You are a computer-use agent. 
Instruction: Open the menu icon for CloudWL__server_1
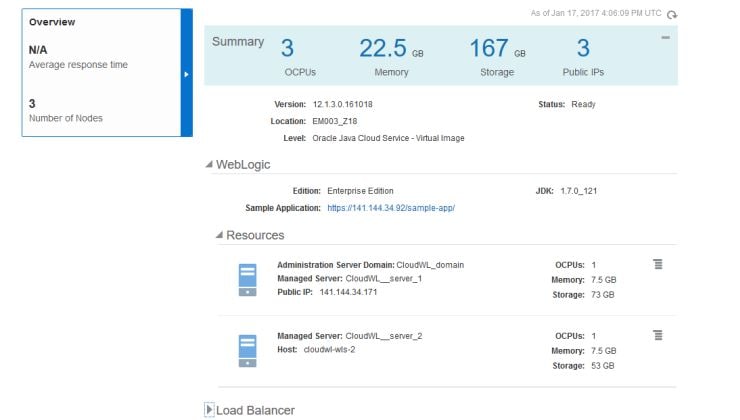point(658,264)
